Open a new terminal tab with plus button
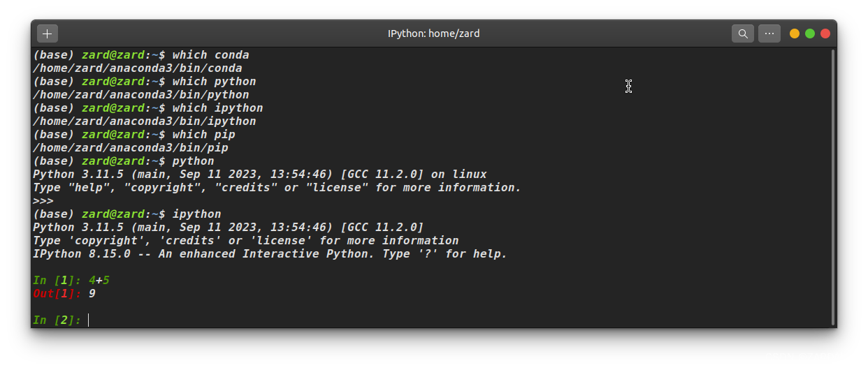The image size is (868, 370). (x=48, y=34)
